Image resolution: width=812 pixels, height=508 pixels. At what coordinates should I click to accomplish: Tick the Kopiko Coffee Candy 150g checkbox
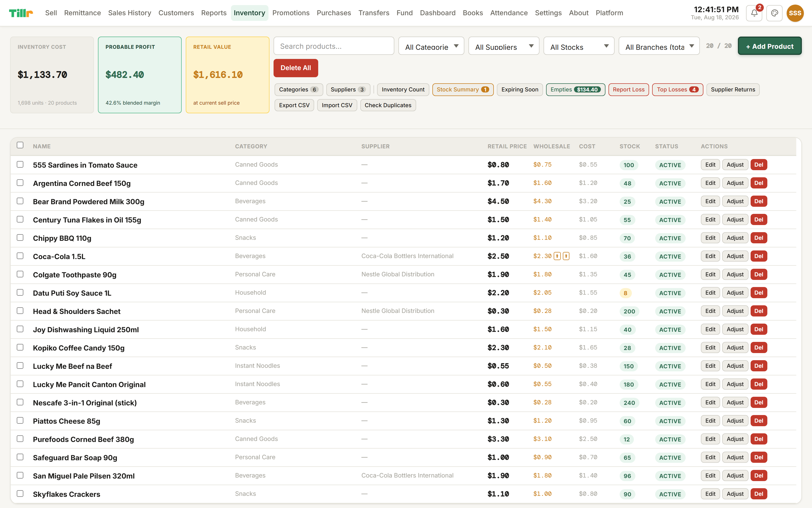20,347
